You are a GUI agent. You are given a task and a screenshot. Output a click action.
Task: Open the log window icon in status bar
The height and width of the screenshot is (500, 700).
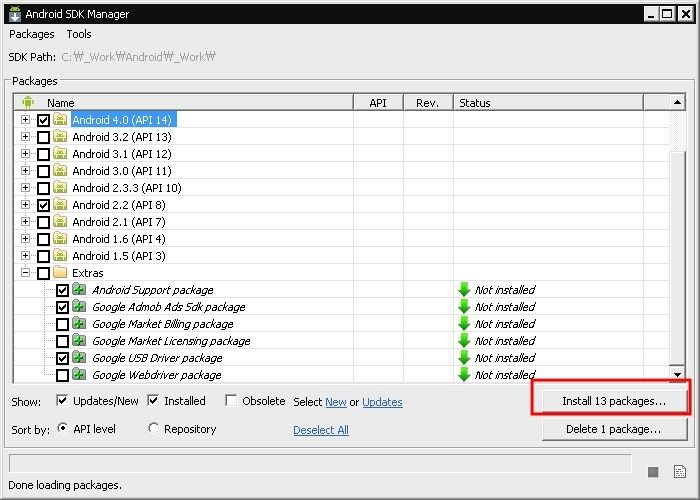pos(679,471)
